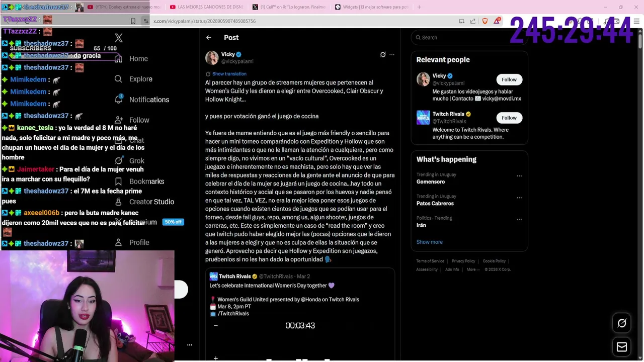Go back using the Post arrow

pos(209,38)
